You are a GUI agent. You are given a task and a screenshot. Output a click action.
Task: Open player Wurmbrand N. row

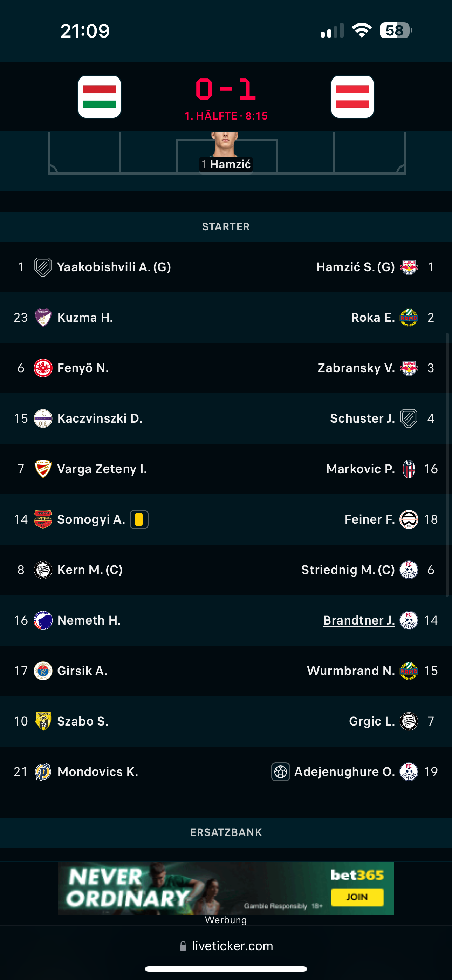(x=226, y=671)
